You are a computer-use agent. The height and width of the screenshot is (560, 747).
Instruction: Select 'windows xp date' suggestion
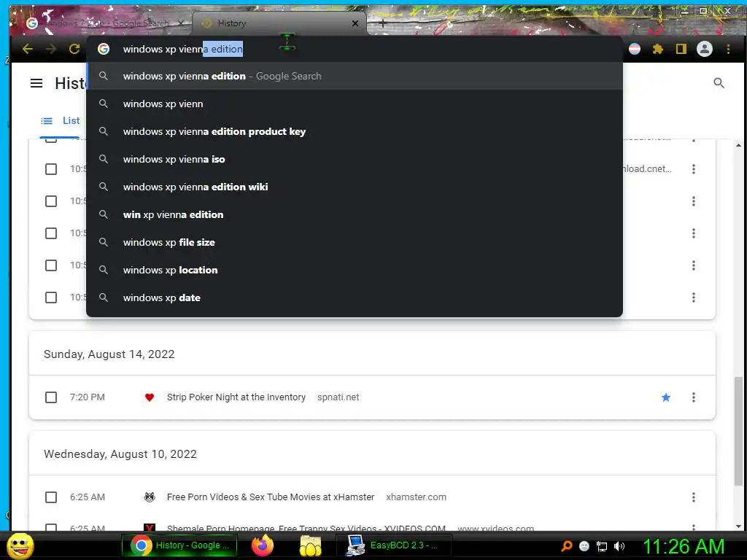(355, 297)
